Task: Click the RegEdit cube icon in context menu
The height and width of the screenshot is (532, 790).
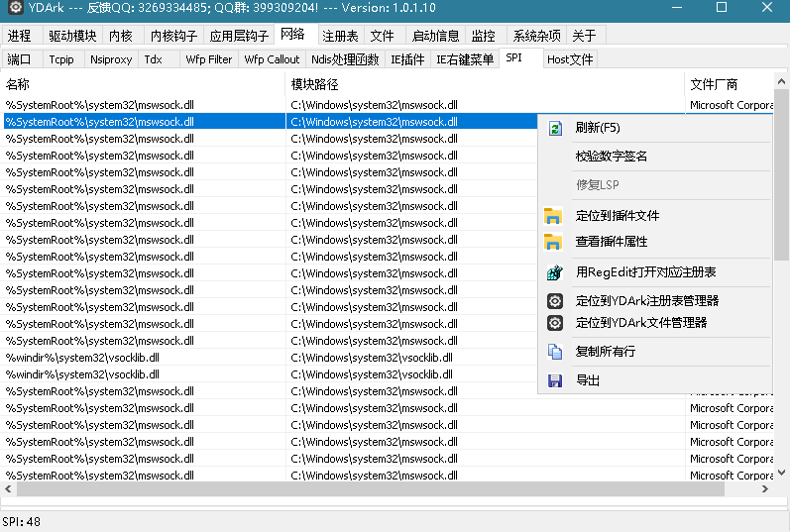Action: (555, 272)
